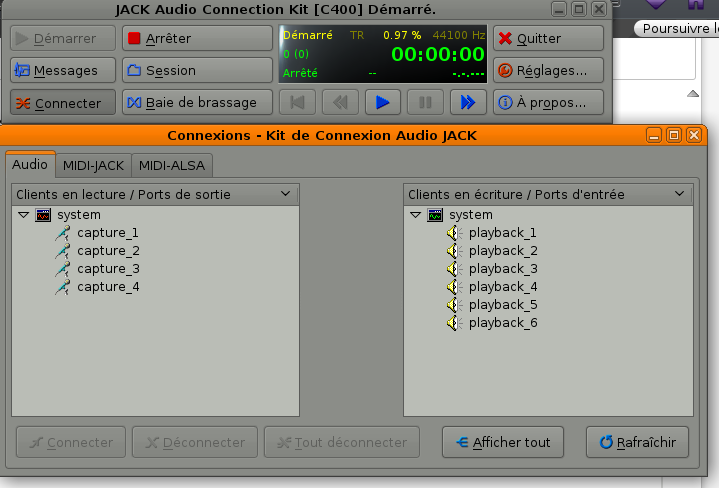Open the Messages window
Screen dimensions: 719x488
pos(63,70)
